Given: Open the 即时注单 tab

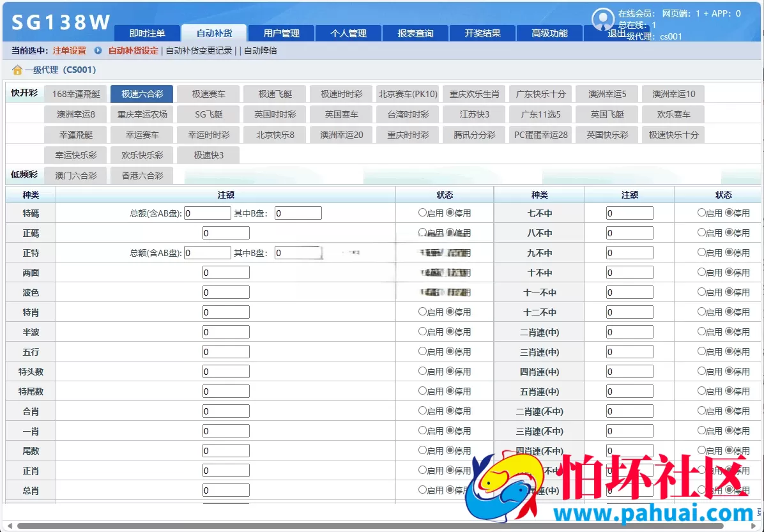Looking at the screenshot, I should pos(147,33).
